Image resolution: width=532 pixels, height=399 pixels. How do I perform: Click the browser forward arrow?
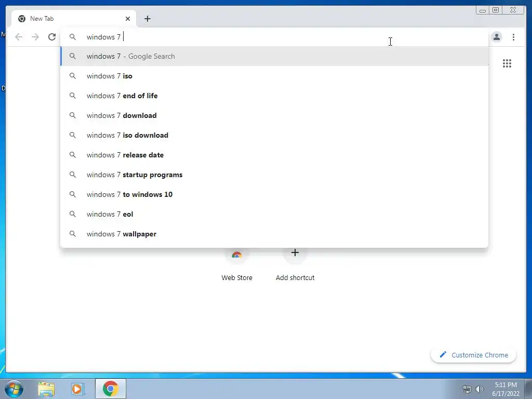pos(35,37)
